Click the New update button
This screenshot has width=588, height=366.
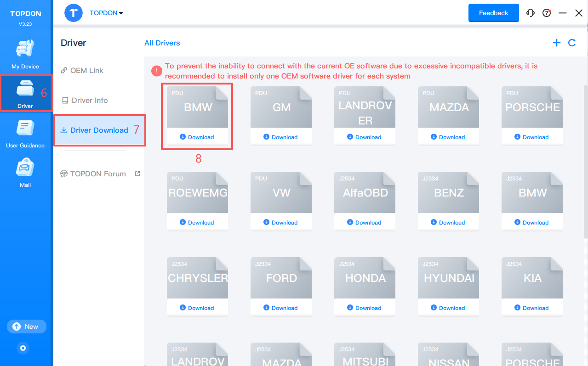(x=26, y=327)
